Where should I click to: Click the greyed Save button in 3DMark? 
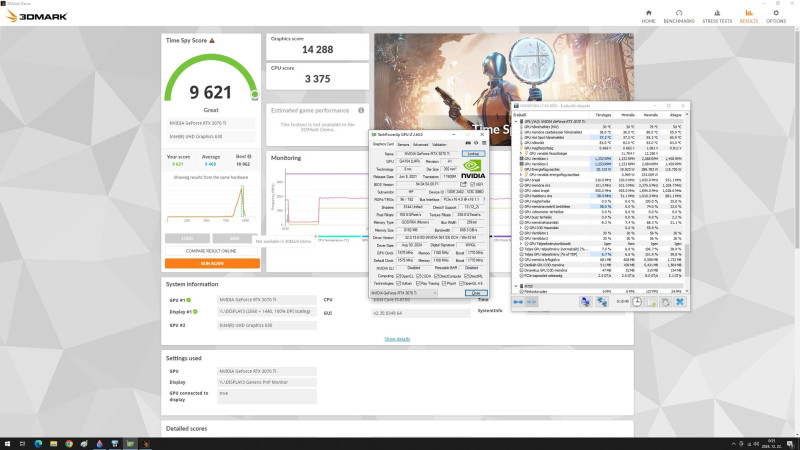point(234,238)
